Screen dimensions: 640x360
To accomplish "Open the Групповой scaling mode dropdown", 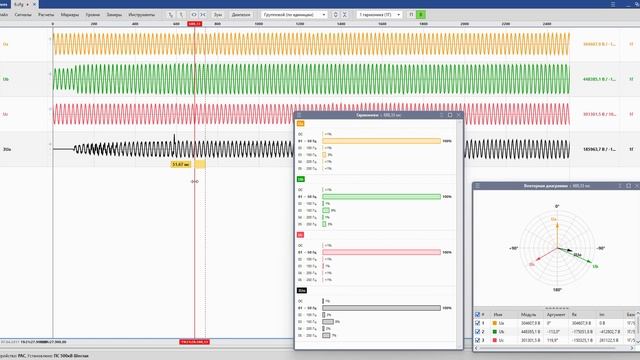I will point(294,15).
